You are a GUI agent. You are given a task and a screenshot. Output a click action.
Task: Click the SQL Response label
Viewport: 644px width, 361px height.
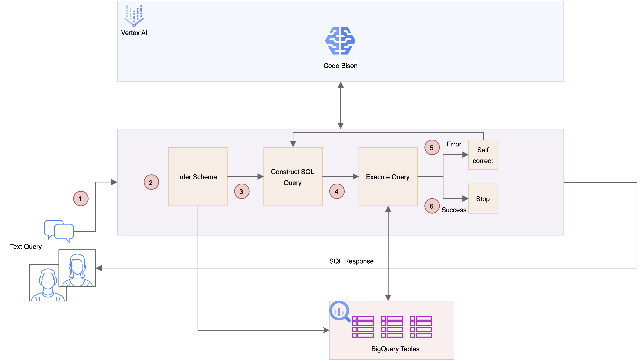[351, 261]
